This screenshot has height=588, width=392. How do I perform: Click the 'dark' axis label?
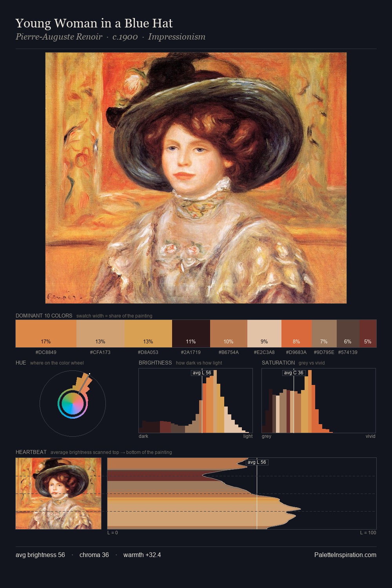143,436
